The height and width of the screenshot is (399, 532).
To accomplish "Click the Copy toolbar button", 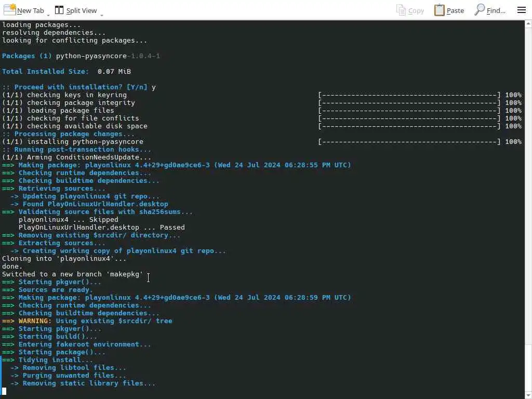I will click(410, 10).
